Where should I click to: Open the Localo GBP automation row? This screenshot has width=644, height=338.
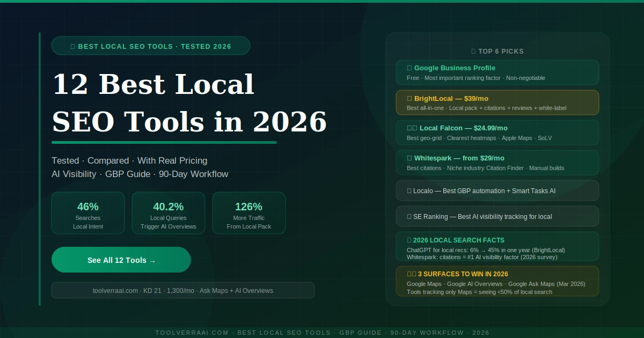[x=497, y=190]
